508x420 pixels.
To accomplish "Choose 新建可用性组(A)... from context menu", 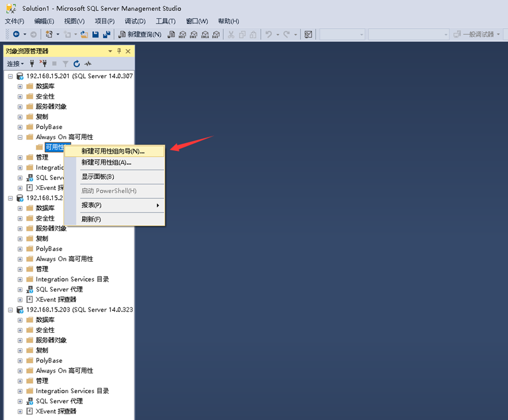I will [115, 162].
